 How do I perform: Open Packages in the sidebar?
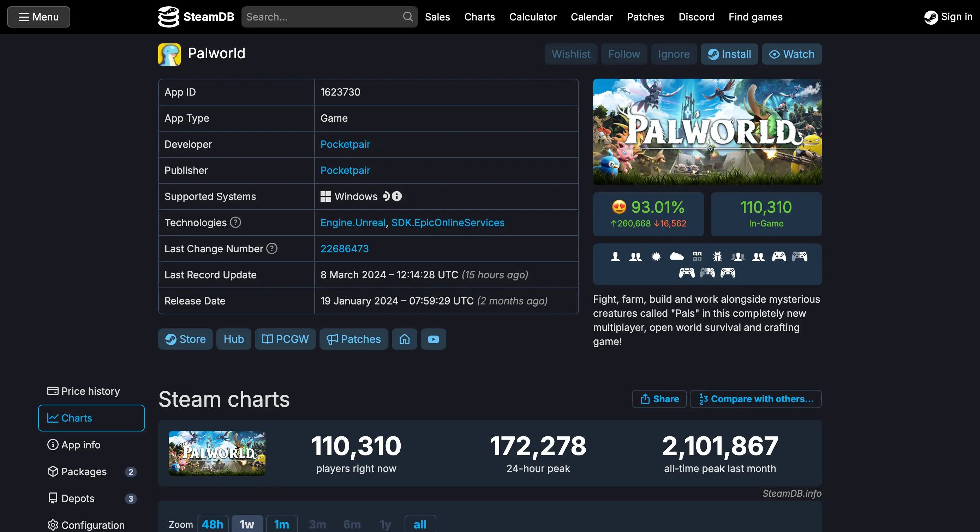click(91, 472)
